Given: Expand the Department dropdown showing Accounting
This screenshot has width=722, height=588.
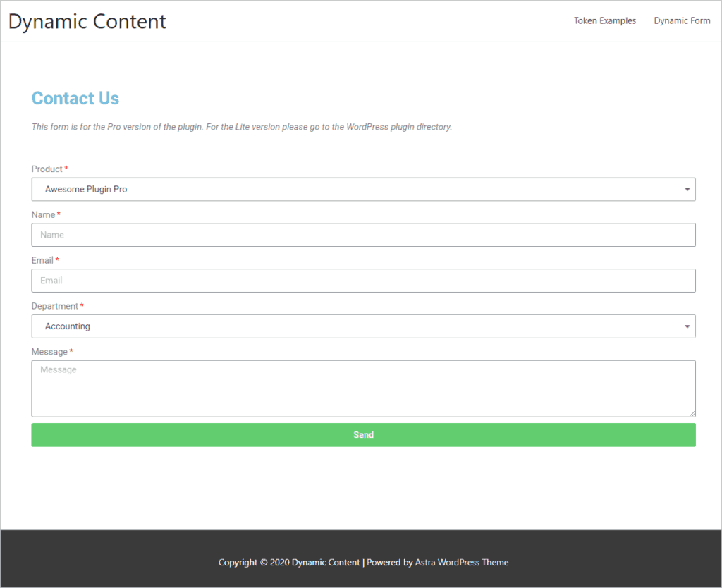Looking at the screenshot, I should (353, 326).
